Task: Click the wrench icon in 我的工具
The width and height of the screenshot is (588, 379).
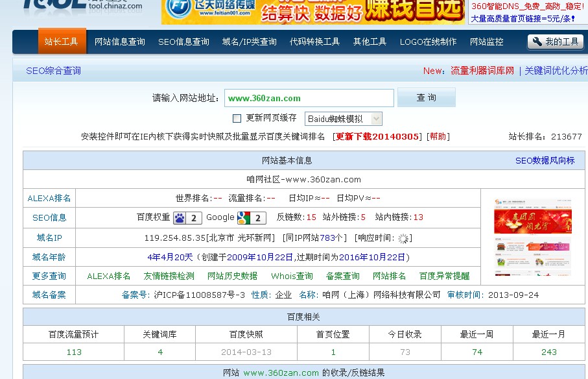Action: click(x=537, y=42)
